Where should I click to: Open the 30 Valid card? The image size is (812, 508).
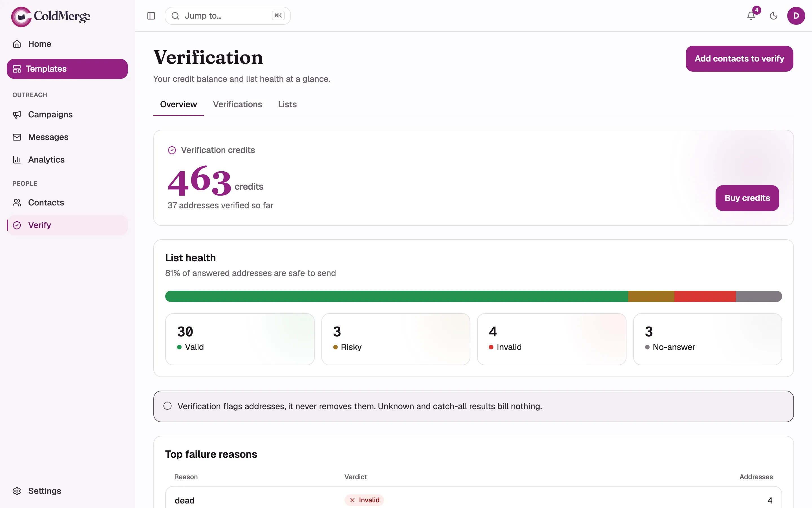(x=240, y=339)
